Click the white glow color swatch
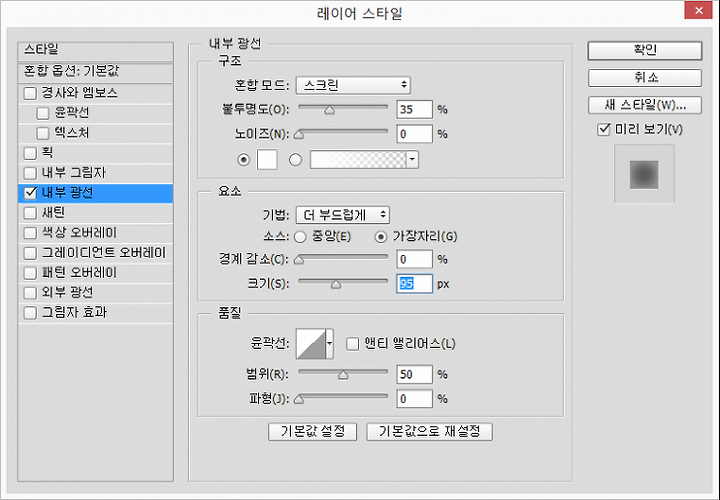The image size is (720, 500). 267,160
